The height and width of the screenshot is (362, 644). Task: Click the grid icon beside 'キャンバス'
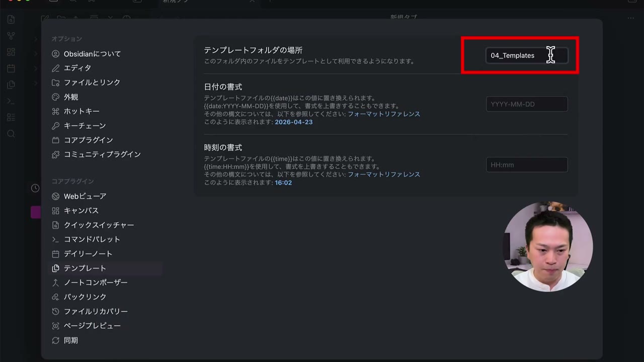click(56, 211)
